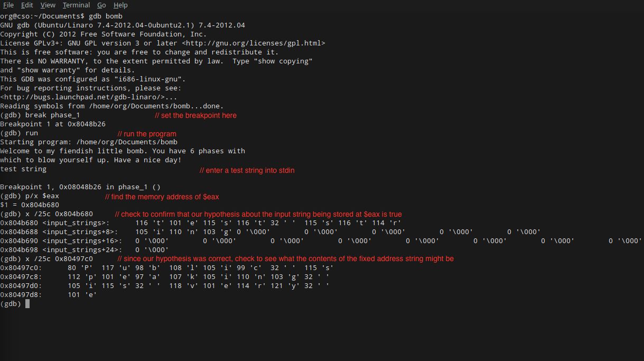Click the '0x804b680 <input_strings>:' address label
This screenshot has height=361, width=644.
(x=55, y=223)
